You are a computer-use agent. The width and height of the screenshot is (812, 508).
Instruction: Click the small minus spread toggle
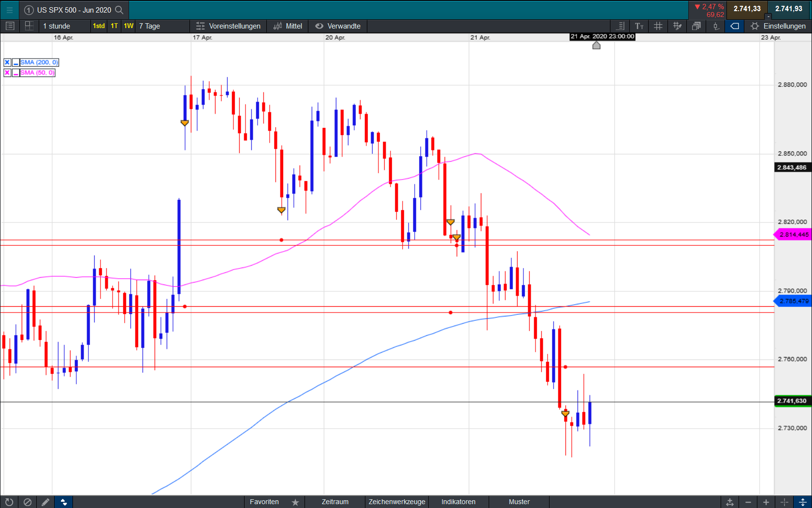pyautogui.click(x=768, y=17)
